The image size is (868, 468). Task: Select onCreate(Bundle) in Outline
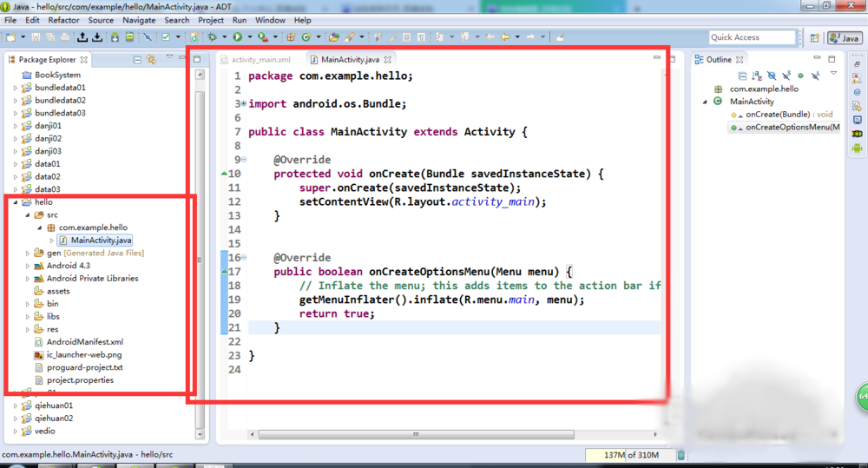click(x=782, y=114)
